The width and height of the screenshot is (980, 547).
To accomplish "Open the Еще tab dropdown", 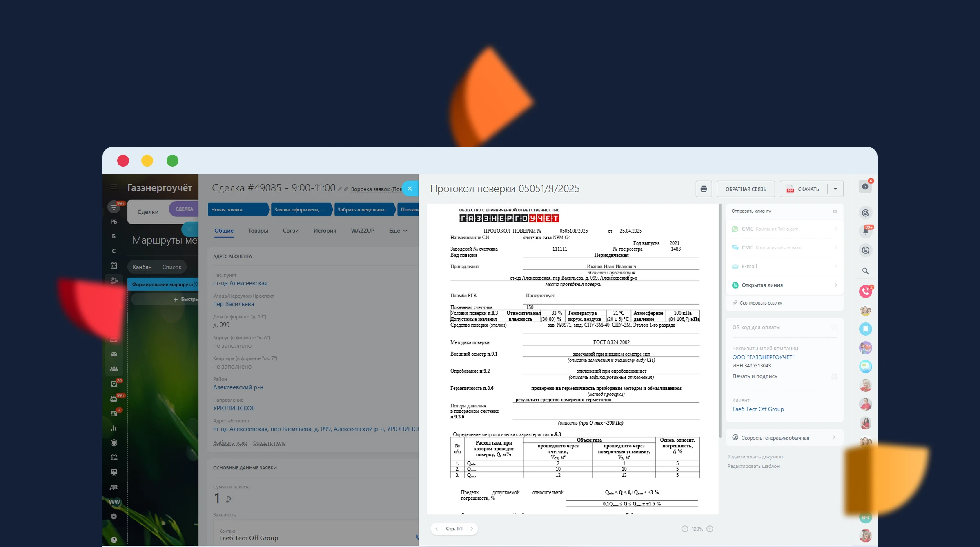I will (x=398, y=231).
